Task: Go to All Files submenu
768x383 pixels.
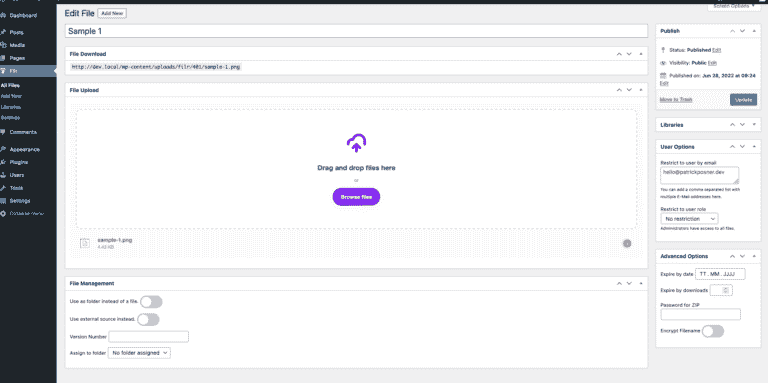Action: [x=10, y=85]
